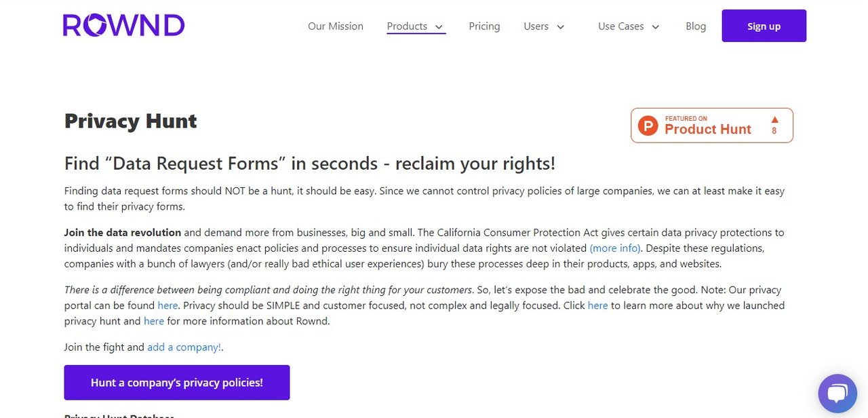The width and height of the screenshot is (868, 418).
Task: Click 'here' for more information about Rownd
Action: (154, 322)
